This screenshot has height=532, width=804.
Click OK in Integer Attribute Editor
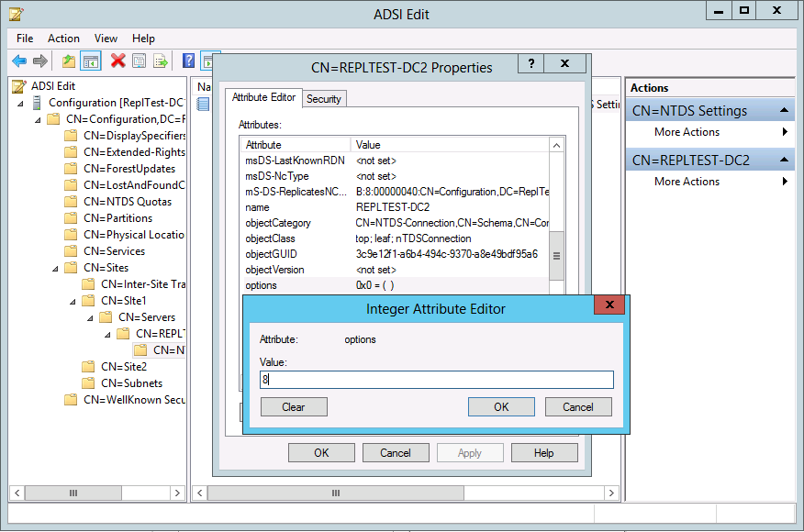tap(501, 407)
